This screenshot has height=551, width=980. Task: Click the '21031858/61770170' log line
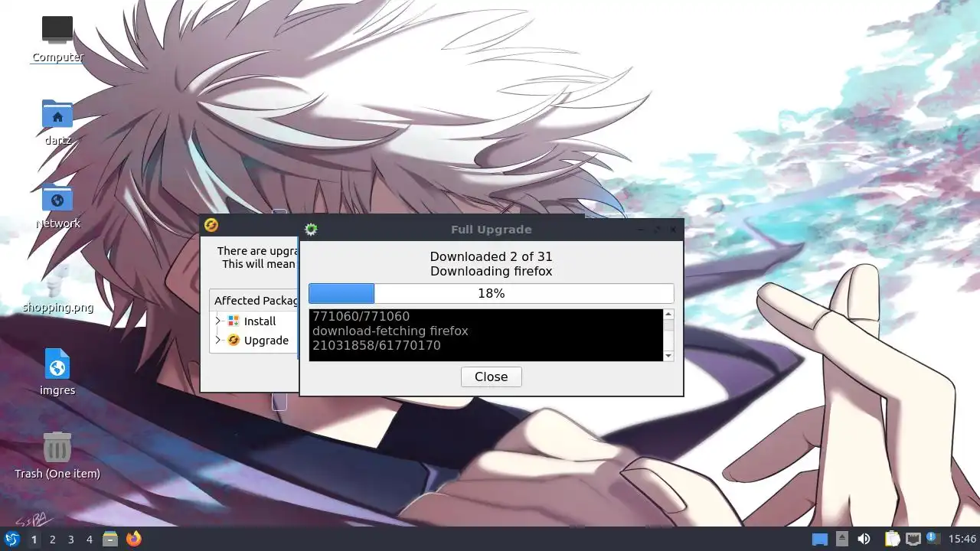tap(376, 345)
